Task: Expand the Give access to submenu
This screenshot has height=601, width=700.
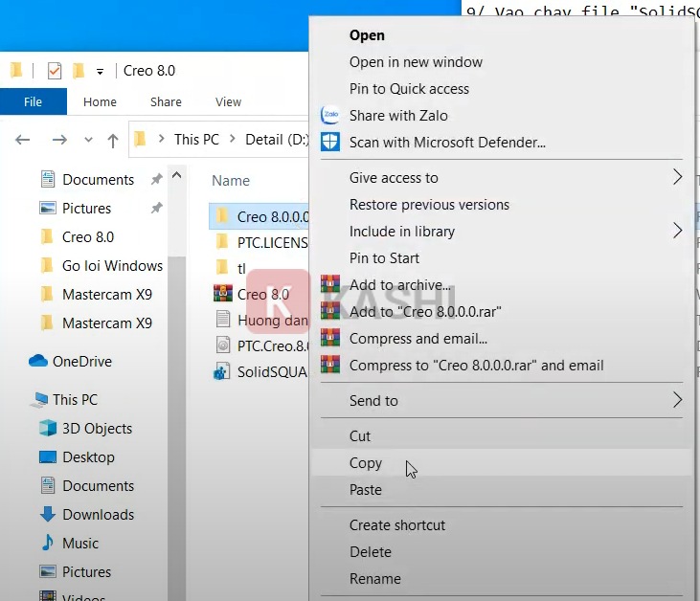Action: point(677,177)
